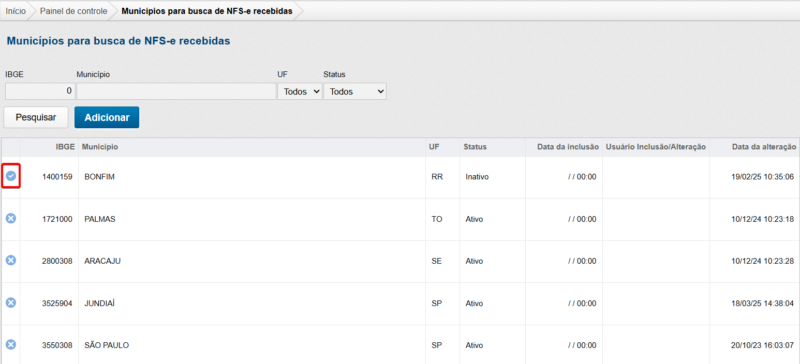800x364 pixels.
Task: Activate BONFIM using the check icon
Action: pyautogui.click(x=11, y=176)
